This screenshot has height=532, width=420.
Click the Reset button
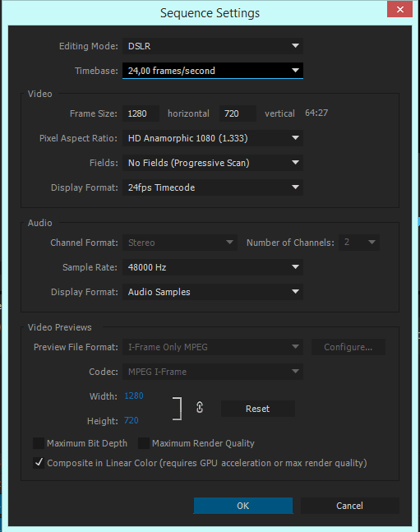click(x=257, y=409)
